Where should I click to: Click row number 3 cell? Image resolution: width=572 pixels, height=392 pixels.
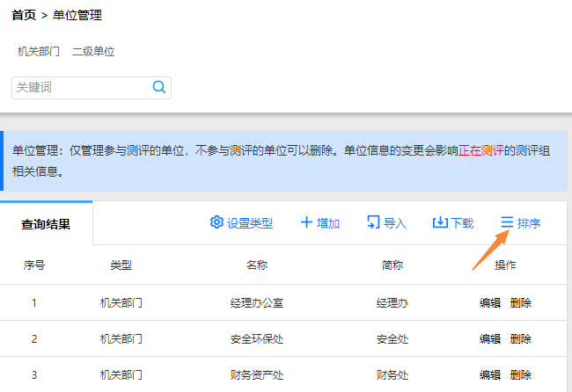(x=34, y=375)
